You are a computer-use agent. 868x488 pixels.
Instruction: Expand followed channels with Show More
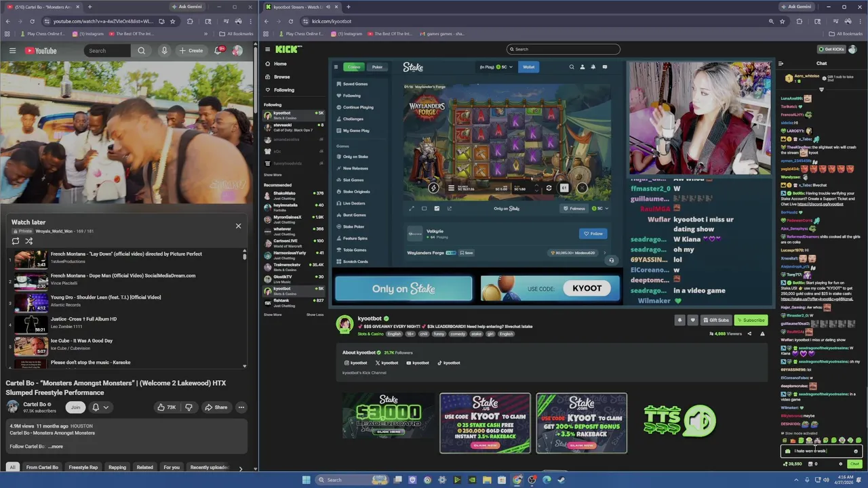[273, 175]
